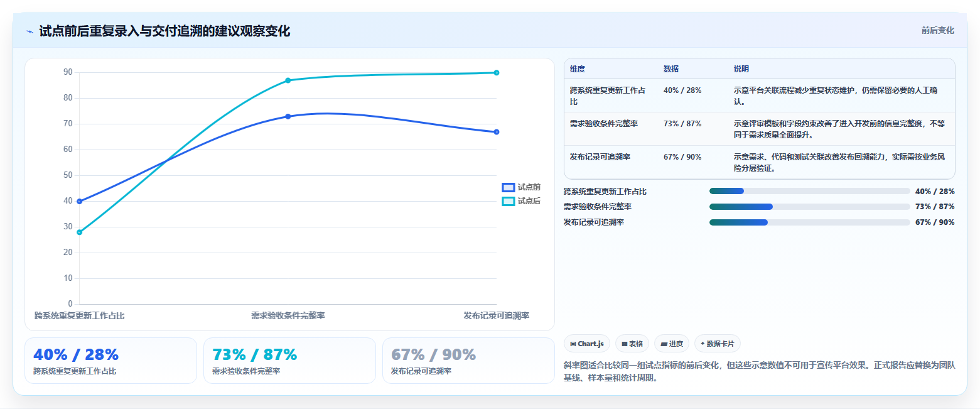Click table value 67% / 90%
This screenshot has height=409, width=980.
point(682,157)
